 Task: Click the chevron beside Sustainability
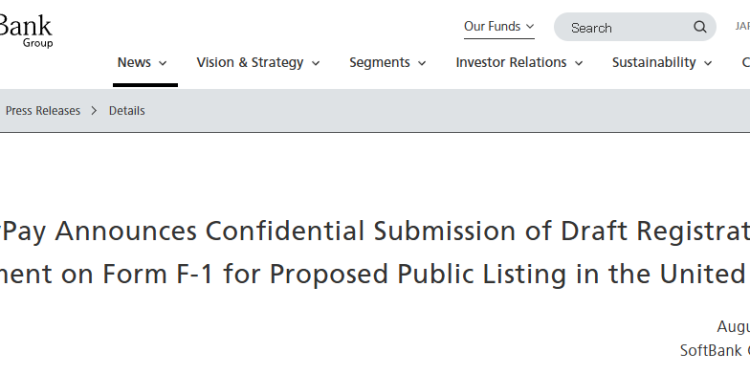pyautogui.click(x=708, y=63)
